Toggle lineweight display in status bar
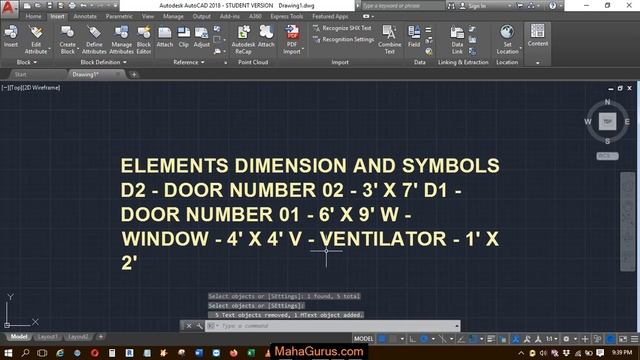Screen dimensions: 640x360 [x=491, y=339]
